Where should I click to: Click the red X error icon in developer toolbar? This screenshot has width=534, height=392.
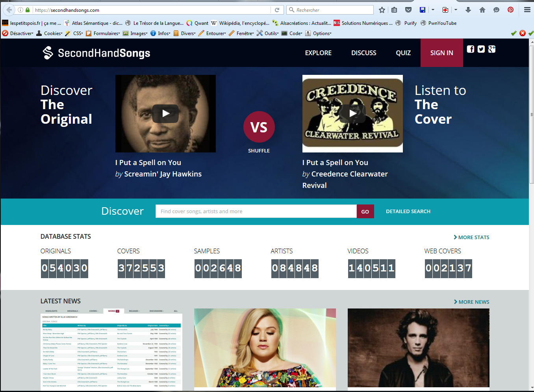(x=523, y=33)
